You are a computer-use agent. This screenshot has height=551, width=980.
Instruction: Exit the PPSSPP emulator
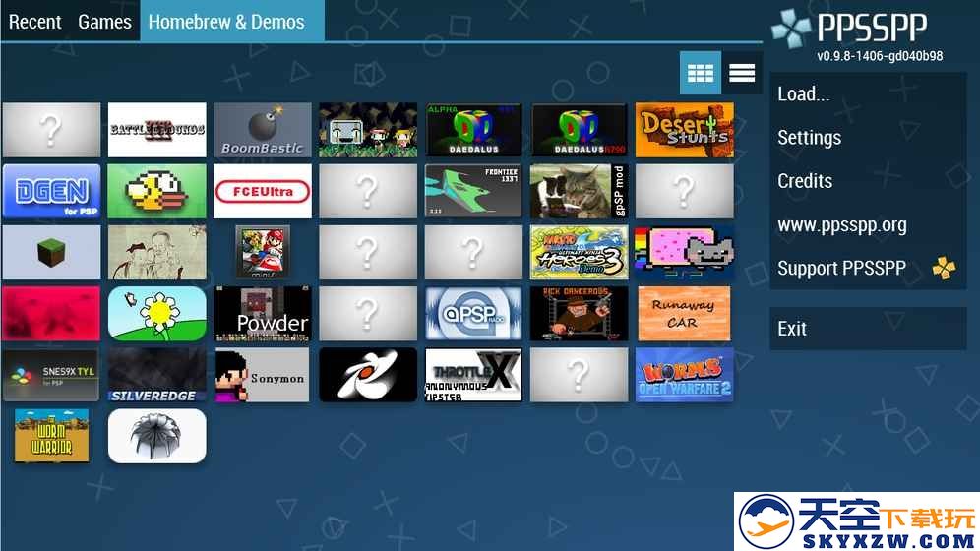click(868, 329)
